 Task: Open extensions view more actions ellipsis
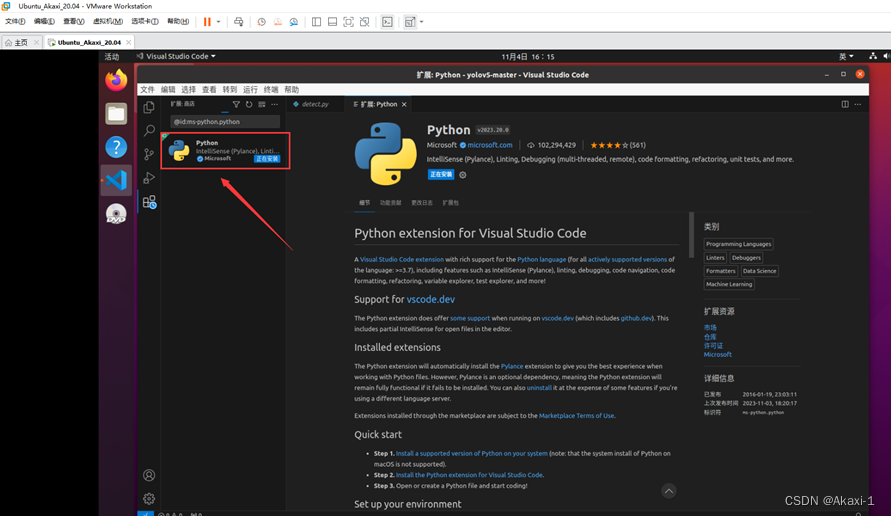click(275, 104)
